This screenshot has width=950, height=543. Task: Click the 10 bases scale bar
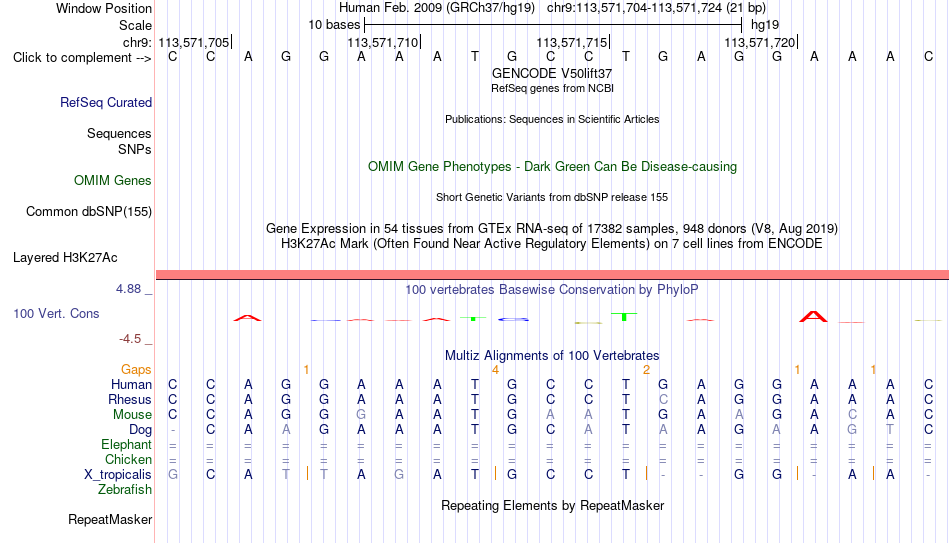click(553, 25)
